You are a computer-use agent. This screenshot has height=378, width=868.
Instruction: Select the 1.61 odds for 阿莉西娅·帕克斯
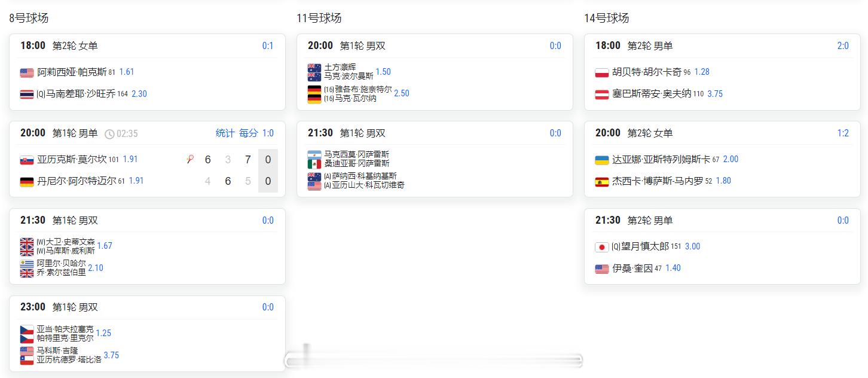point(127,72)
